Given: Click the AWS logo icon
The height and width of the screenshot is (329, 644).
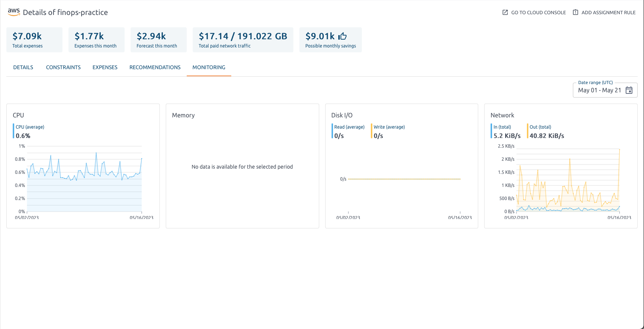Looking at the screenshot, I should coord(14,12).
